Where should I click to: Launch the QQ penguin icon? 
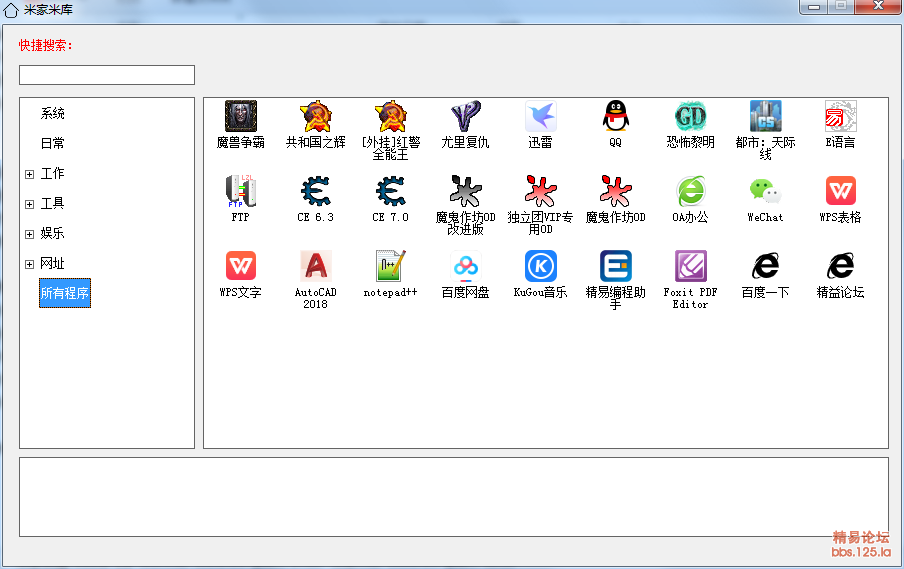(x=615, y=116)
